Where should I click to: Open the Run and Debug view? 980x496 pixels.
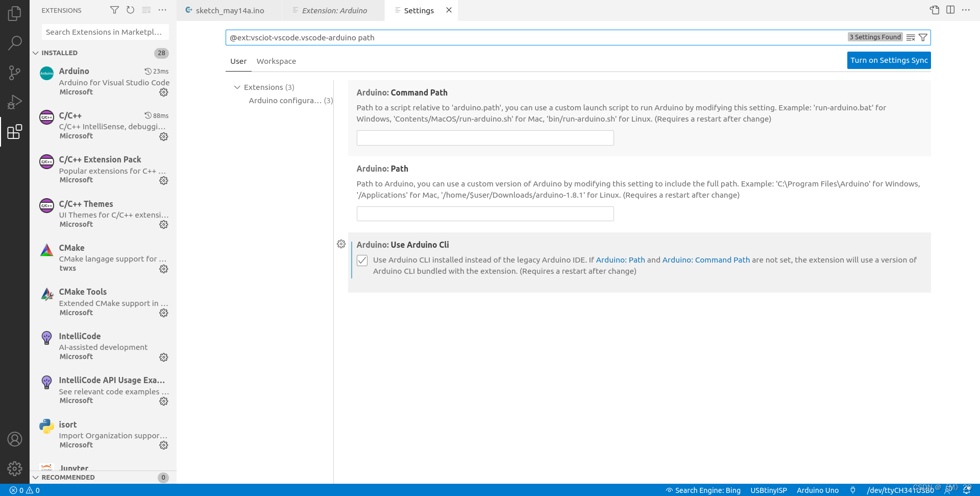(15, 102)
